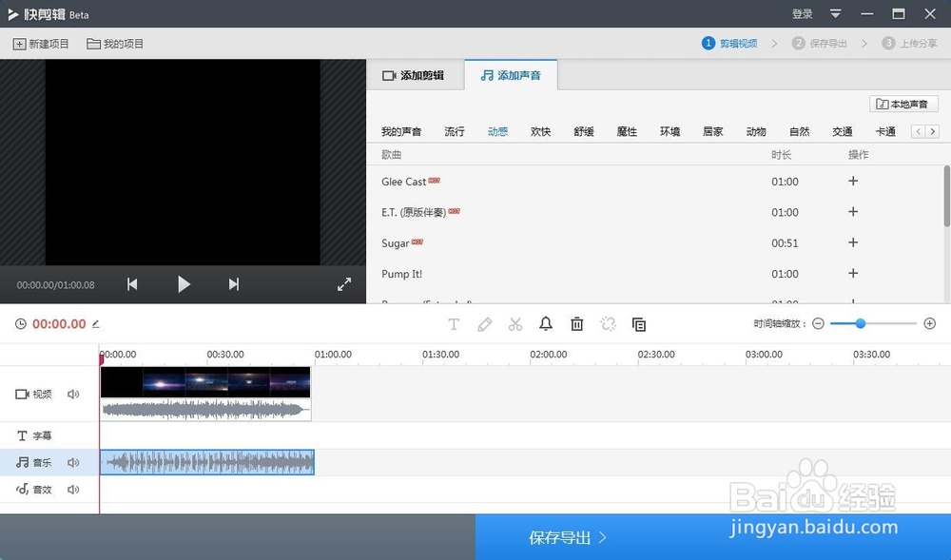Switch to the Add Sound (添加声音) tab
Image resolution: width=951 pixels, height=560 pixels.
click(510, 75)
